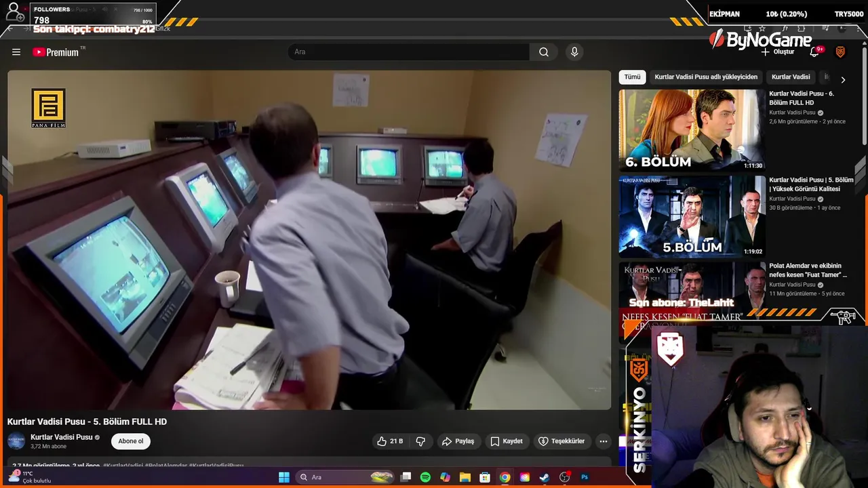Click '30 B görüntüleme' text on 5. Bölüm
Image resolution: width=868 pixels, height=488 pixels.
[791, 208]
